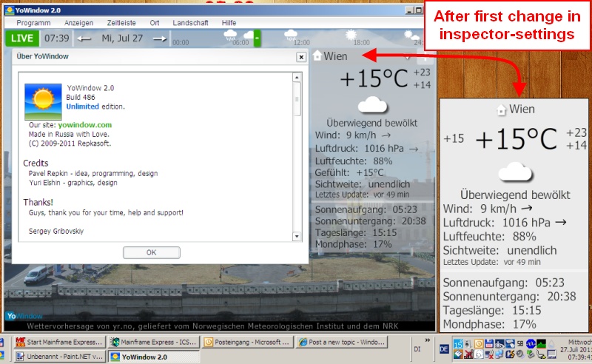Screen dimensions: 592x364
Task: Go to next day with right arrow
Action: (159, 38)
